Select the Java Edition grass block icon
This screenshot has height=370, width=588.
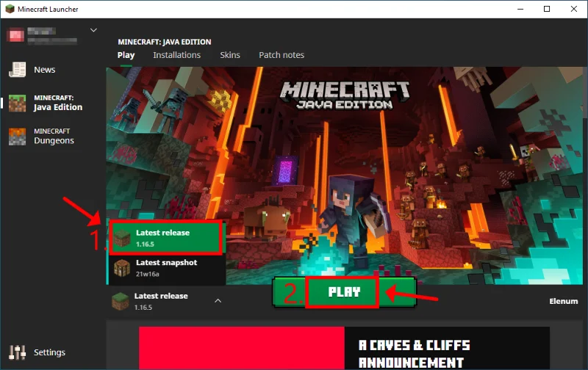[17, 103]
